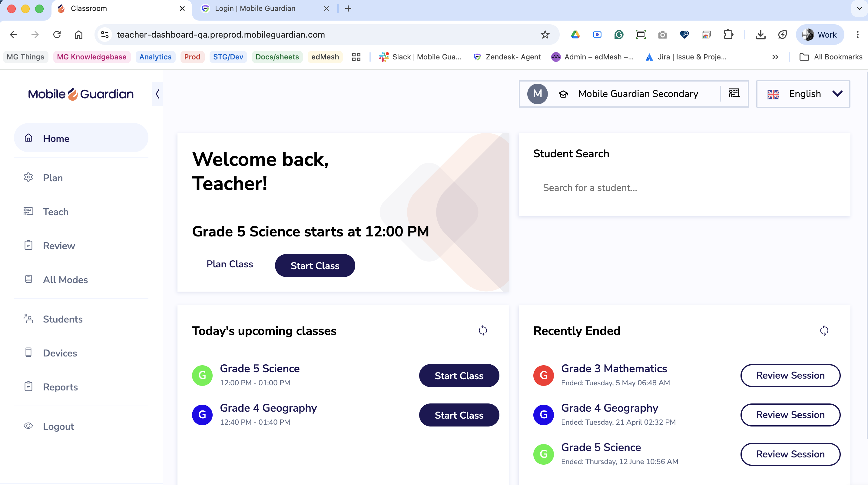
Task: Click the Plan Class link
Action: [x=230, y=264]
